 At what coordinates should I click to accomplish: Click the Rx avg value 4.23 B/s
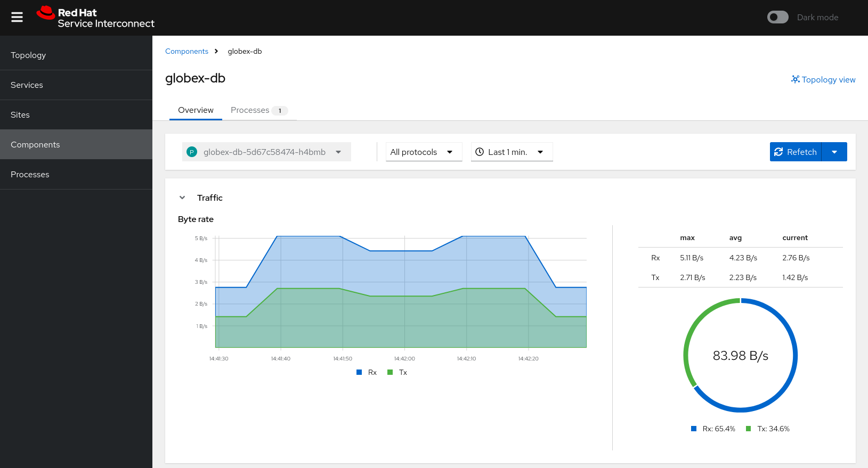(743, 258)
